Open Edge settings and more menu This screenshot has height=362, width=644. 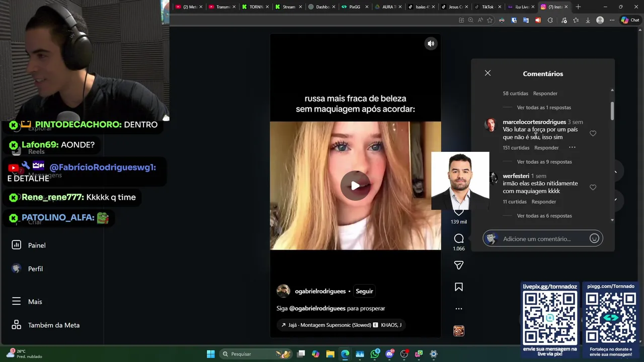point(612,20)
